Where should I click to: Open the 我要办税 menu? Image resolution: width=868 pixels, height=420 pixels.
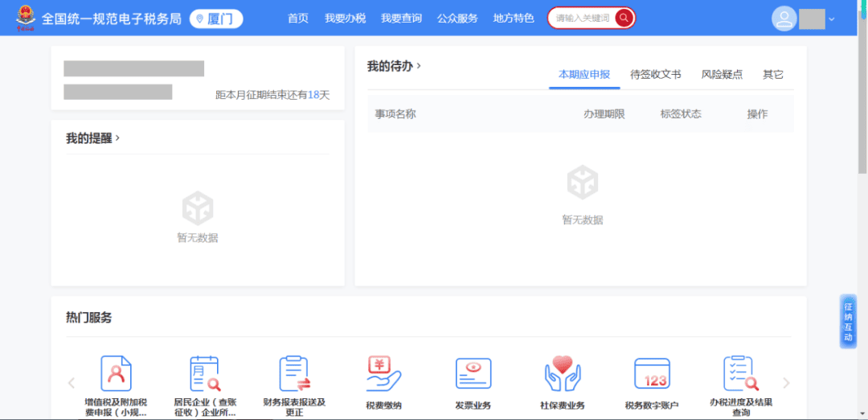[x=345, y=19]
